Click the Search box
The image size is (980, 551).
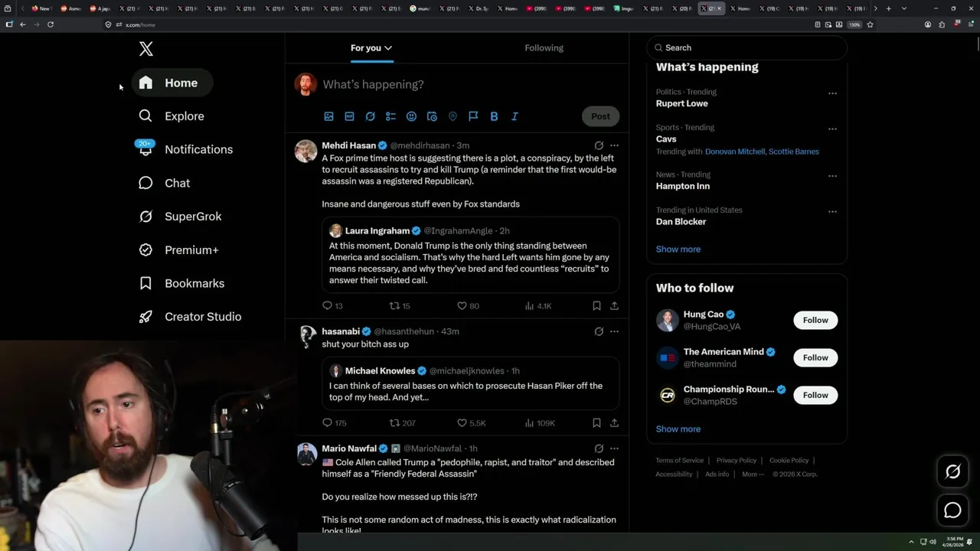pos(746,47)
